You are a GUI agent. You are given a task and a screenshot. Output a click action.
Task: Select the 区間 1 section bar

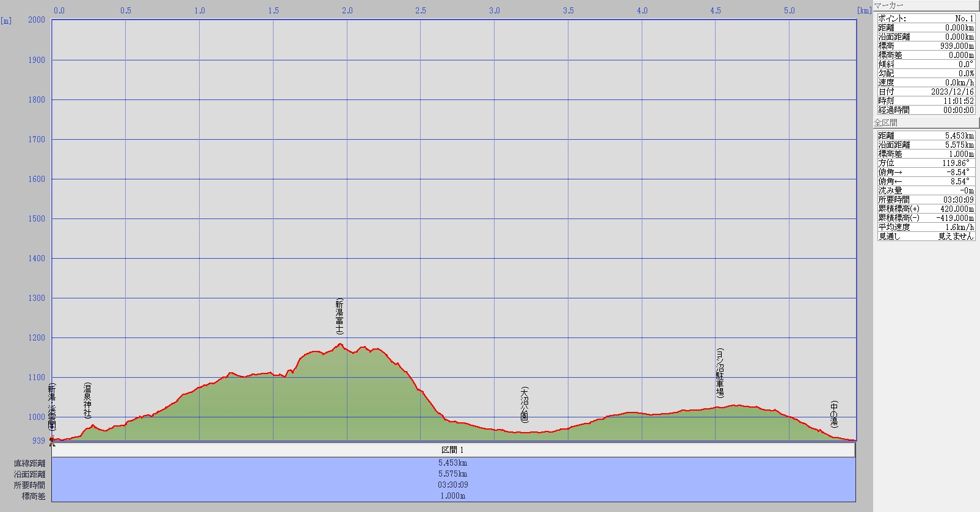pos(453,450)
